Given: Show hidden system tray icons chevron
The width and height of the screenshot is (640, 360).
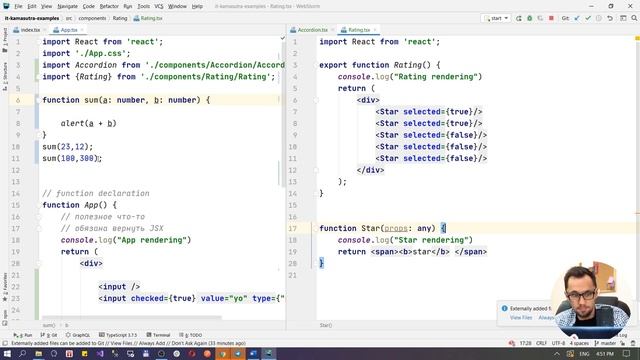Looking at the screenshot, I should pos(556,353).
